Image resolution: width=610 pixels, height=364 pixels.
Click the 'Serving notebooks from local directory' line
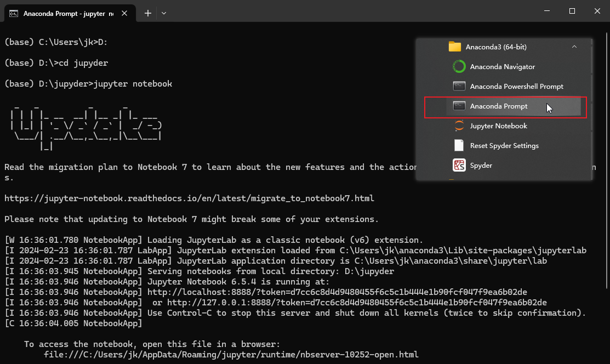tap(199, 271)
